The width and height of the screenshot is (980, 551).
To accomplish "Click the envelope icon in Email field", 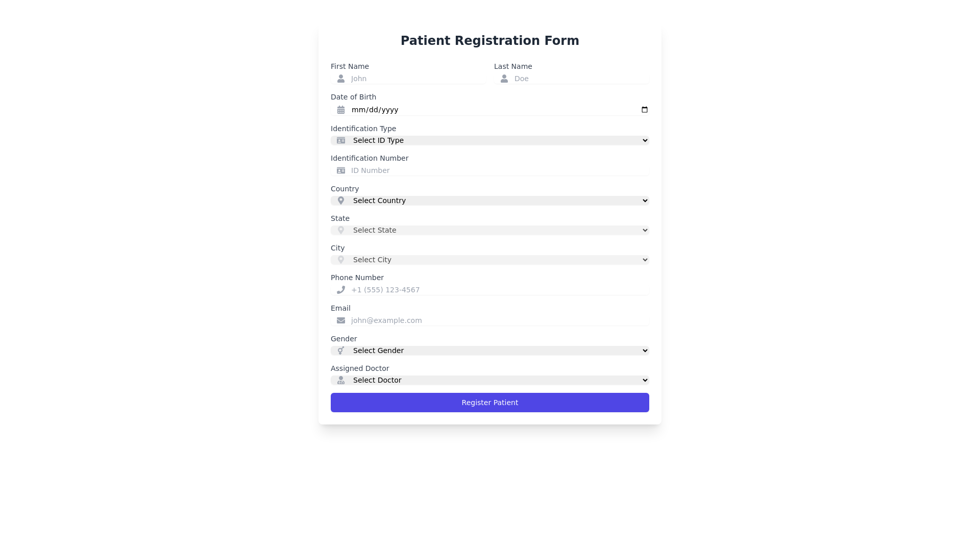I will point(341,320).
